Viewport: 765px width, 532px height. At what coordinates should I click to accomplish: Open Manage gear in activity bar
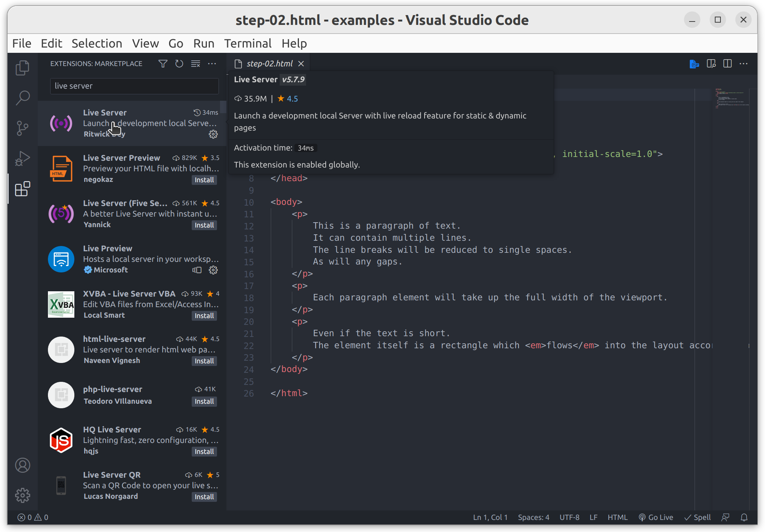click(x=23, y=495)
